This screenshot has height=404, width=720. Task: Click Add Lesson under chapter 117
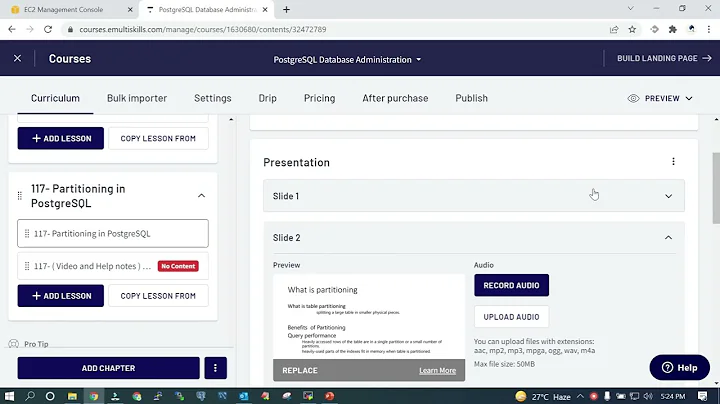tap(61, 296)
